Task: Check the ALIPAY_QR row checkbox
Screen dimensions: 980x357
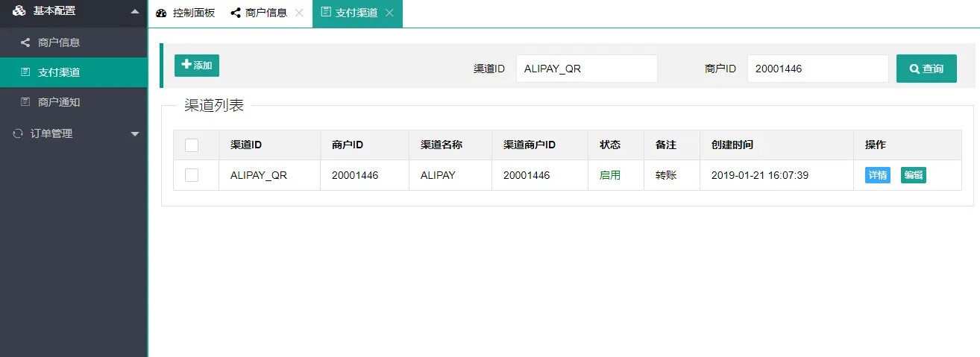Action: tap(192, 175)
